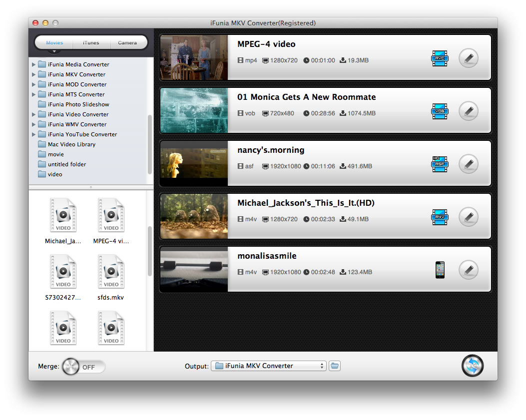Select the S7302427... video file icon
The width and height of the screenshot is (526, 420).
point(63,271)
